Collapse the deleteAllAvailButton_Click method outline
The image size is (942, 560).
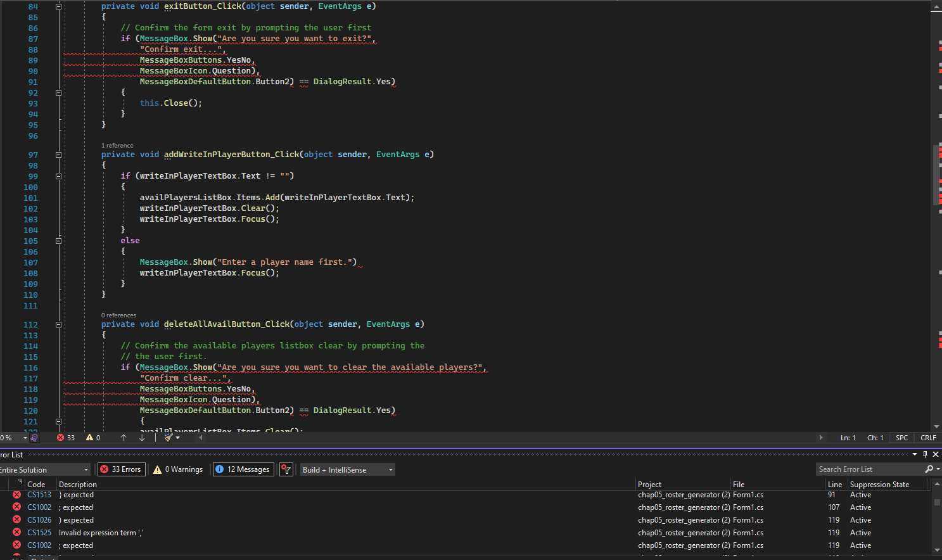[58, 324]
